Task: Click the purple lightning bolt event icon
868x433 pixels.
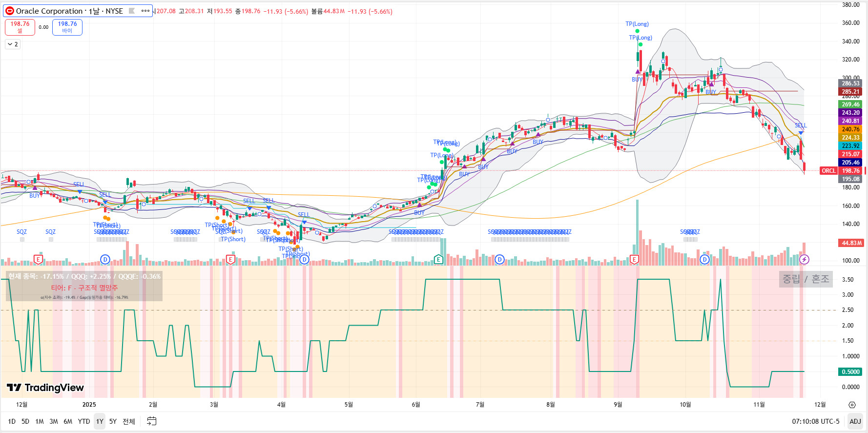Action: tap(805, 259)
